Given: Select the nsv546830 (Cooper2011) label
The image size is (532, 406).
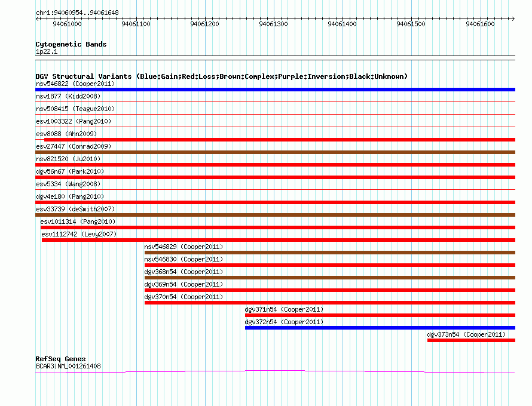Looking at the screenshot, I should (184, 259).
